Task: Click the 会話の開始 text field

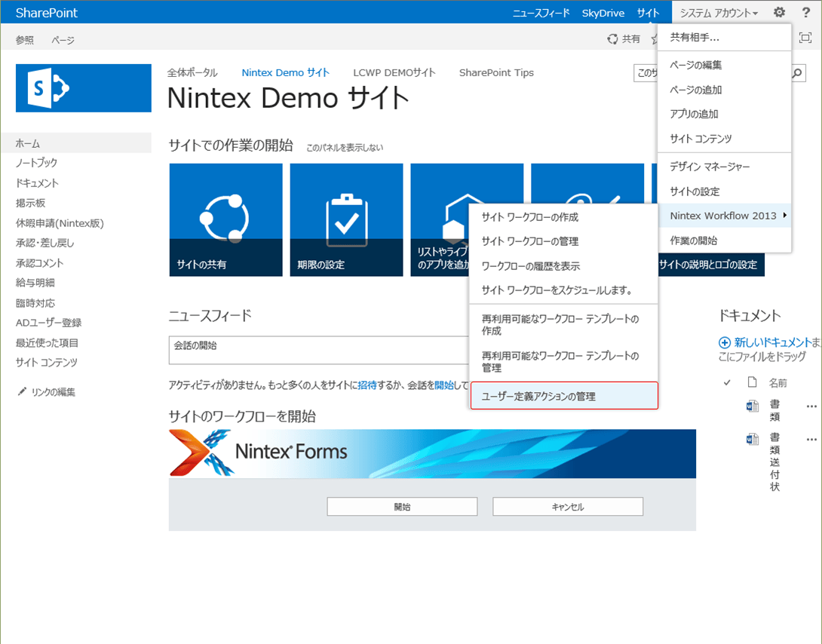Action: pos(319,350)
